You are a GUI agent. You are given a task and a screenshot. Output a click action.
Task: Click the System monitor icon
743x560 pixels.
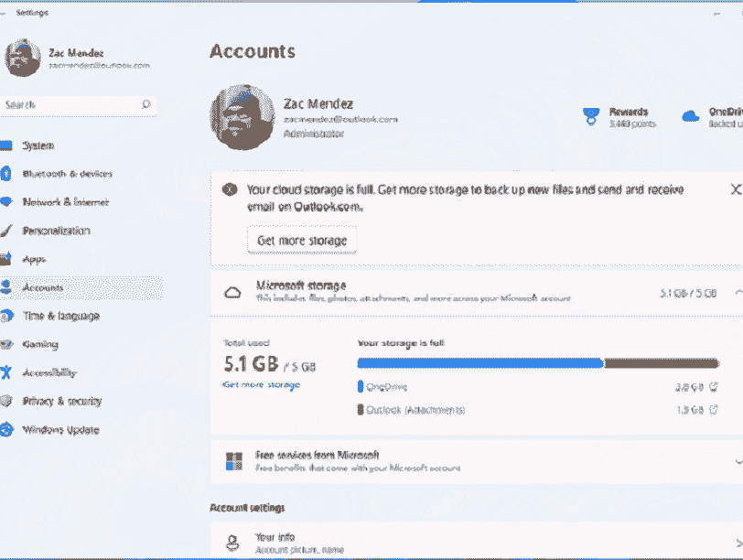pos(5,145)
